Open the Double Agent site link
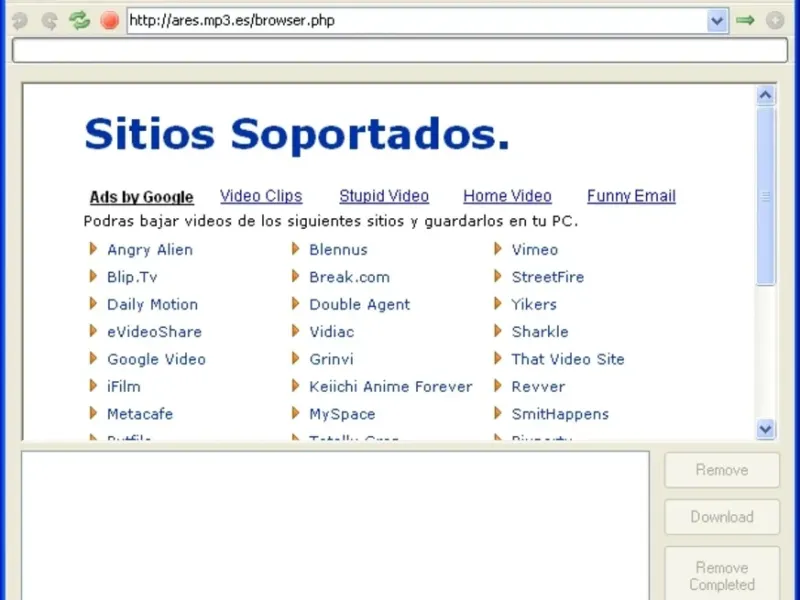Image resolution: width=800 pixels, height=600 pixels. 359,305
